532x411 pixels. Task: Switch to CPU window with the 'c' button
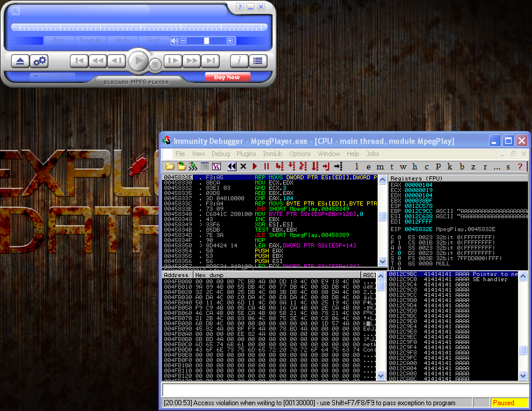pyautogui.click(x=427, y=166)
